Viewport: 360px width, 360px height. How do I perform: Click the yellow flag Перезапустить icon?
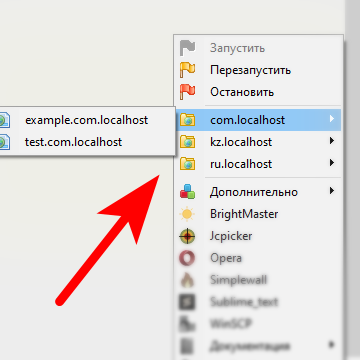[187, 70]
